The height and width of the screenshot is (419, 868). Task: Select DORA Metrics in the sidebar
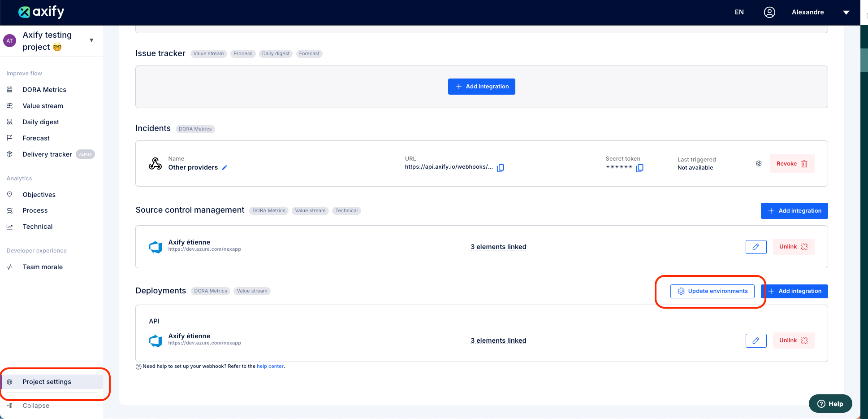pyautogui.click(x=44, y=89)
